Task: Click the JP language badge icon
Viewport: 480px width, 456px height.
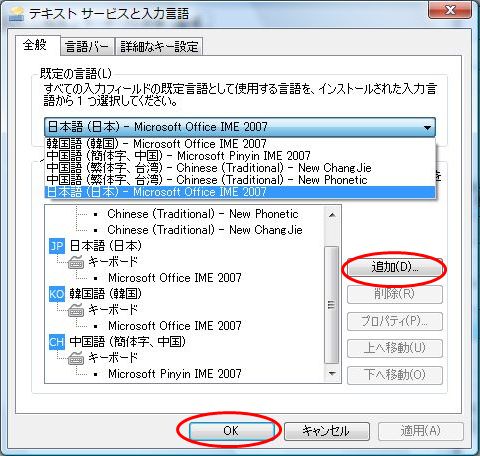Action: coord(57,246)
